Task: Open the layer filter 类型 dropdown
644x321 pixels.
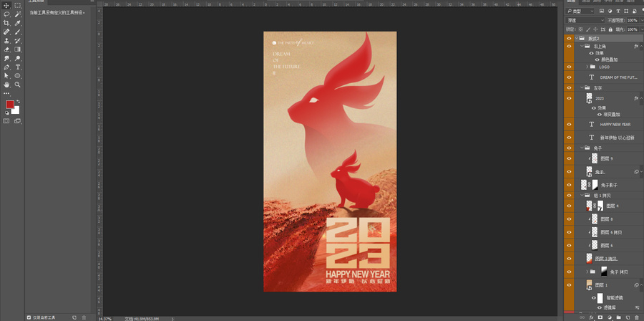Action: click(580, 11)
